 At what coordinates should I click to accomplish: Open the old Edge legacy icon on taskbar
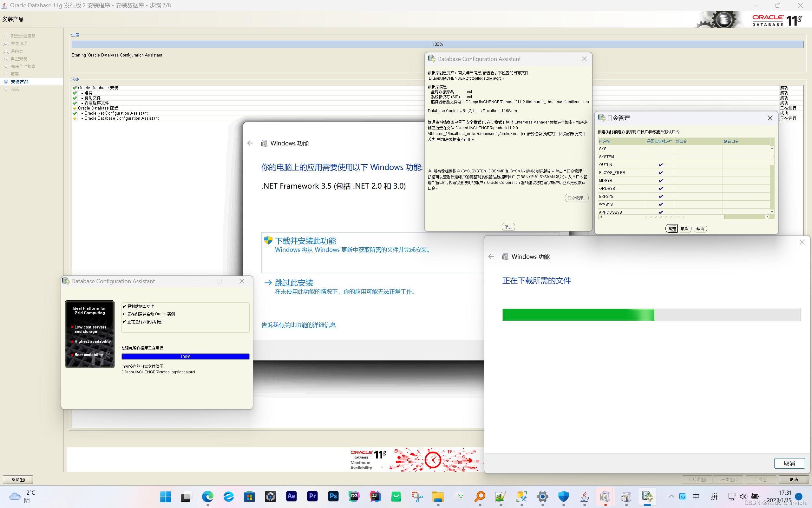(228, 496)
